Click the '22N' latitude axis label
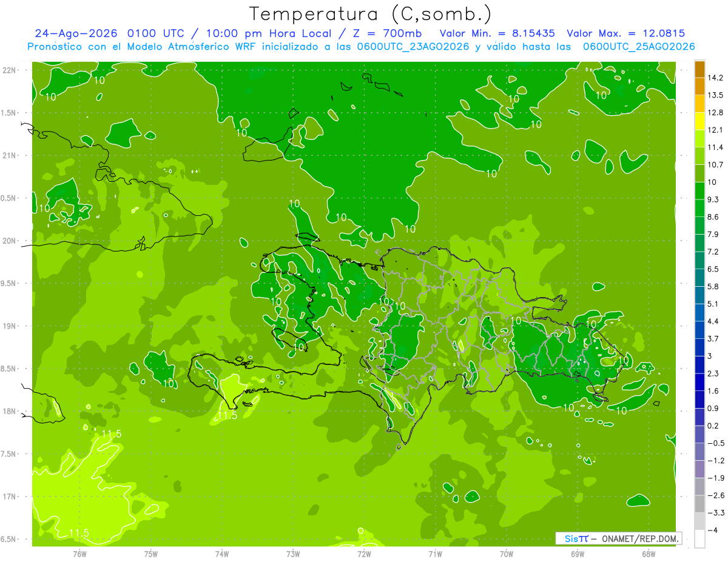The width and height of the screenshot is (728, 562). coord(9,70)
